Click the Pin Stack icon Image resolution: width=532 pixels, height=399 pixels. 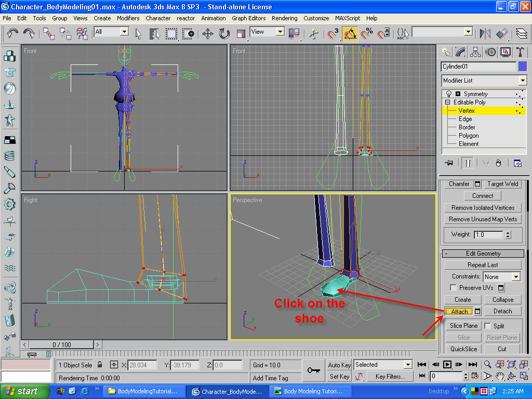point(449,163)
